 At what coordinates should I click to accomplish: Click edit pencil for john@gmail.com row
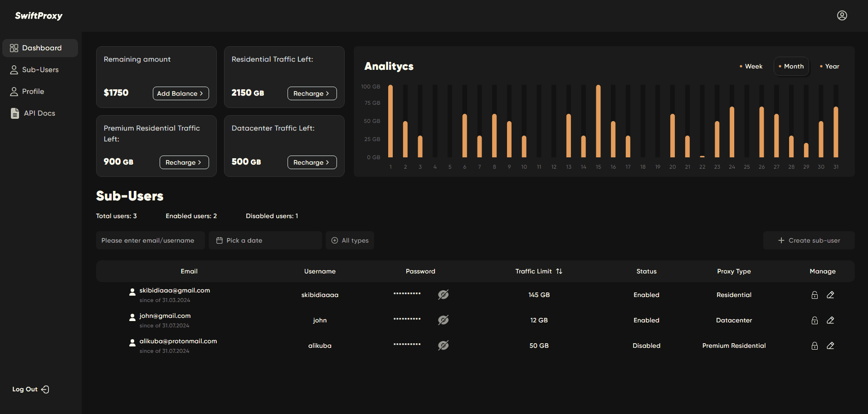pyautogui.click(x=830, y=321)
